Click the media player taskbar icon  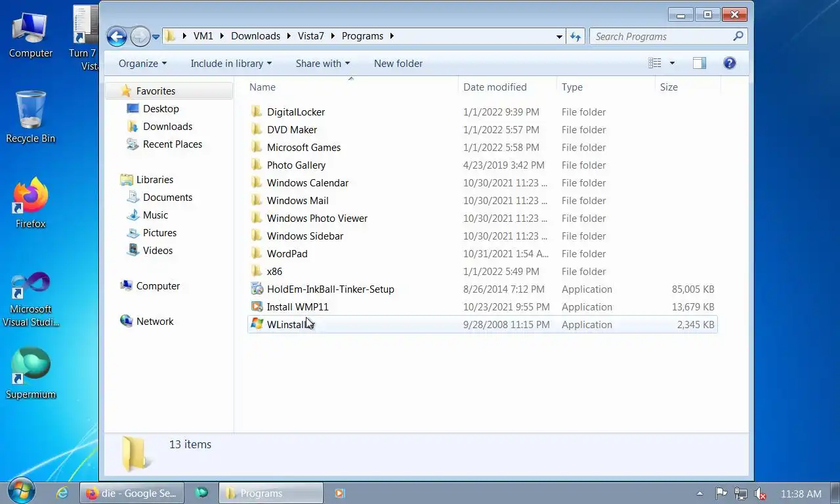click(339, 493)
